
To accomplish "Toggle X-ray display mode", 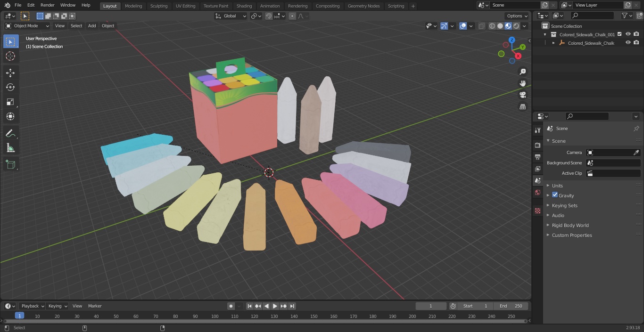I will point(481,26).
